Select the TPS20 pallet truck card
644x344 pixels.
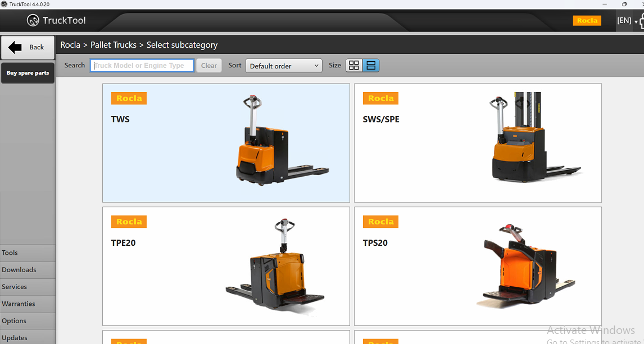click(478, 266)
